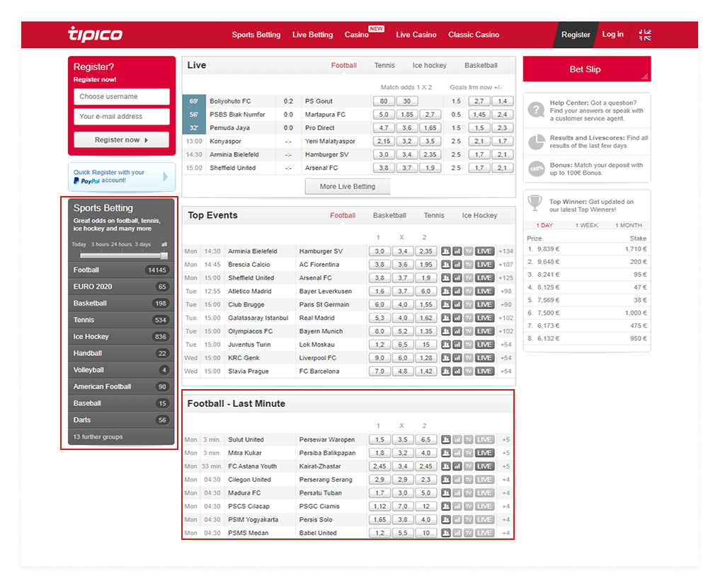
Task: Click TV icon for Olympiacos FC match
Action: pos(468,331)
